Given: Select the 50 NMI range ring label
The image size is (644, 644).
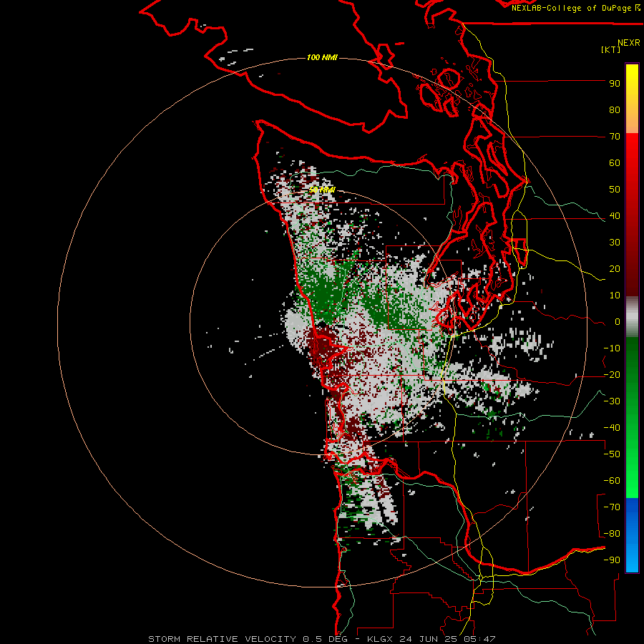Looking at the screenshot, I should (322, 190).
